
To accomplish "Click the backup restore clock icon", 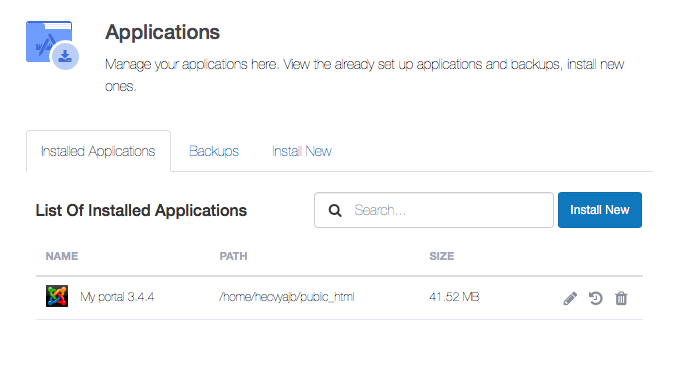I will (x=596, y=298).
